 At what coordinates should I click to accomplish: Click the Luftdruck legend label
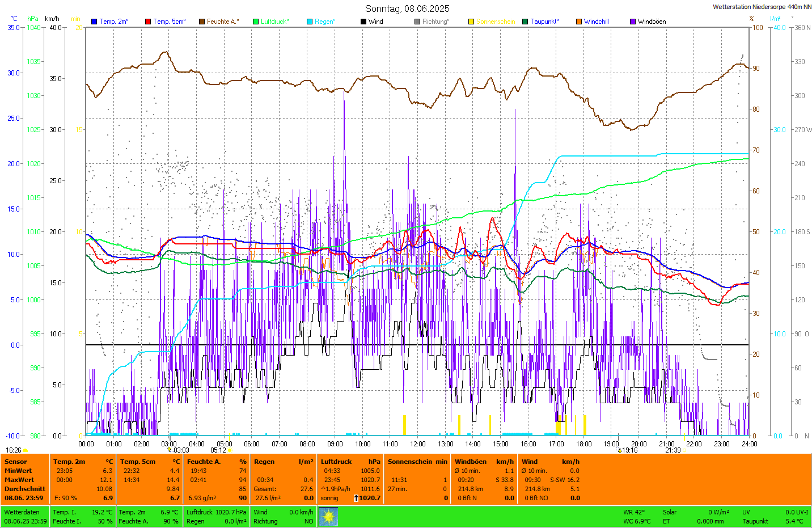point(274,22)
